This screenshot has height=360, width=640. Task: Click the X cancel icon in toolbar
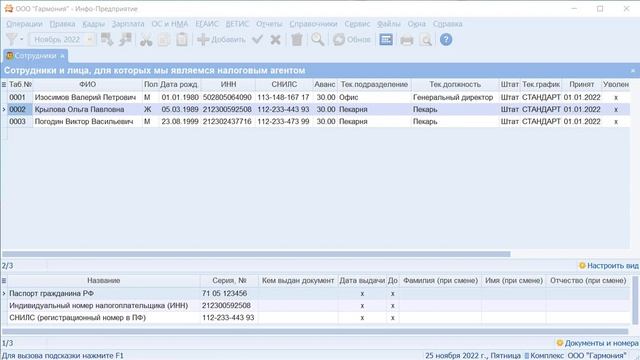(276, 40)
